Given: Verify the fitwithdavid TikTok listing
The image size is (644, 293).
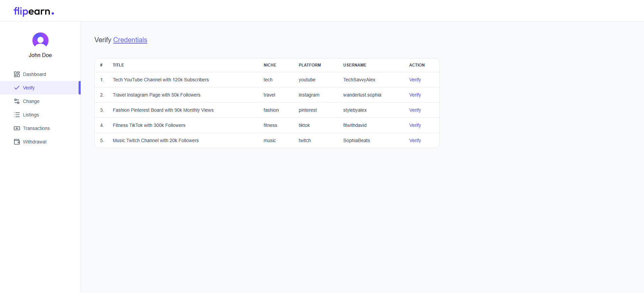Looking at the screenshot, I should pos(415,125).
